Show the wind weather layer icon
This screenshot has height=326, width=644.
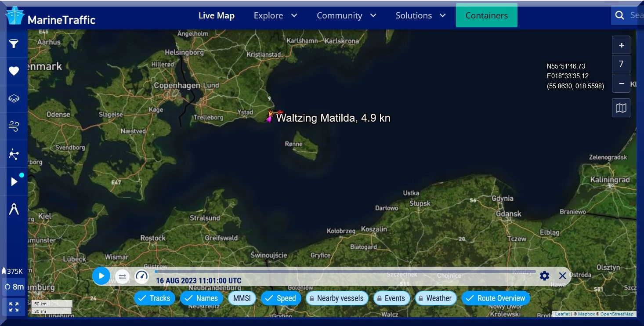point(14,127)
